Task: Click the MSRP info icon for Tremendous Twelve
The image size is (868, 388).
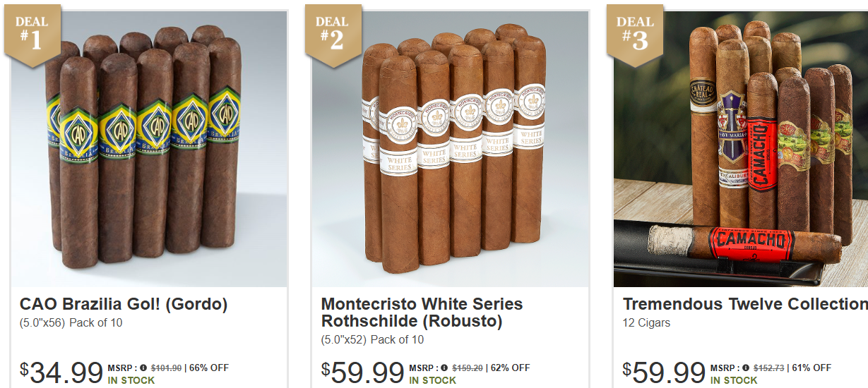Action: coord(747,368)
